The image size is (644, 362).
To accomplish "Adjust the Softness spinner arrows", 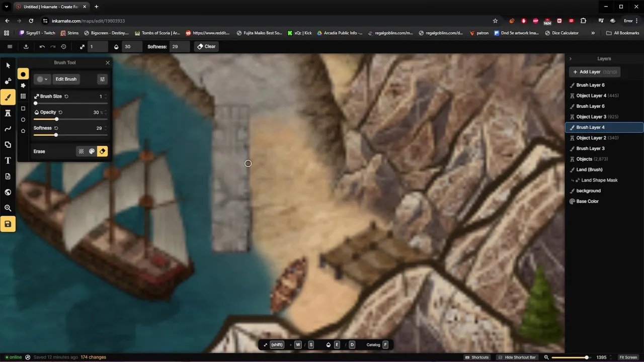I will tap(105, 128).
